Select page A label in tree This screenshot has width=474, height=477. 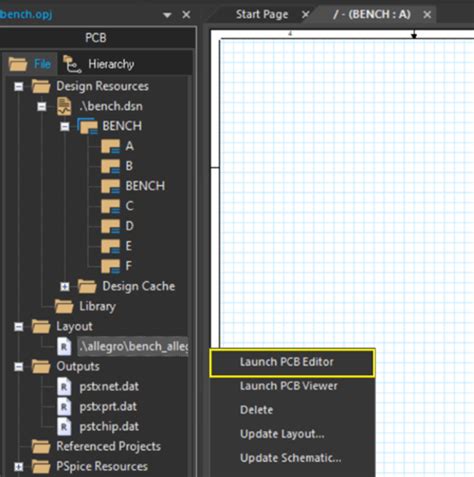(130, 146)
